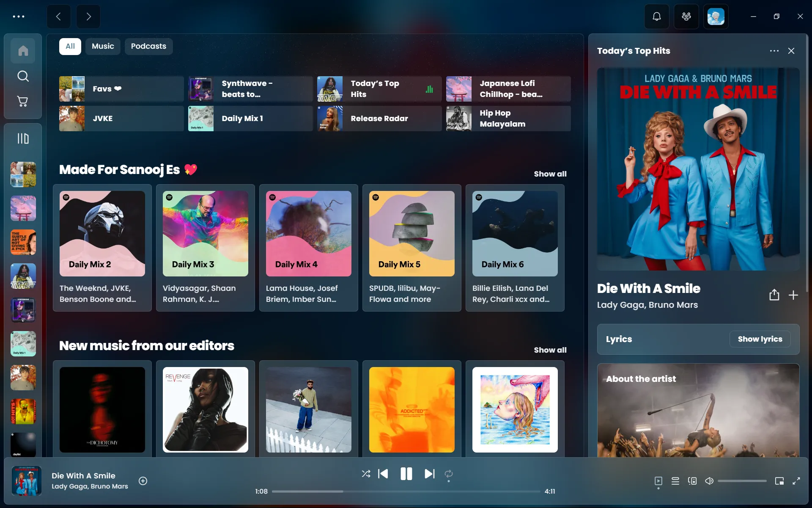
Task: Show lyrics for Die With A Smile
Action: (x=760, y=339)
